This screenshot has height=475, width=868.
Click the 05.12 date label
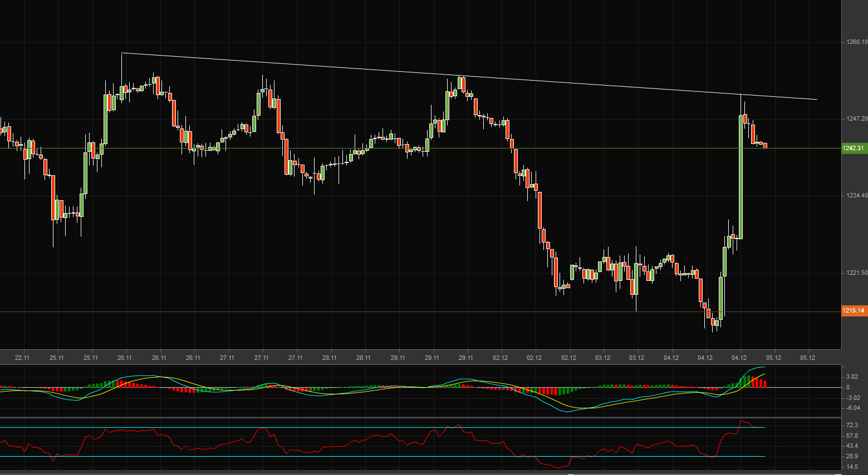pos(773,358)
